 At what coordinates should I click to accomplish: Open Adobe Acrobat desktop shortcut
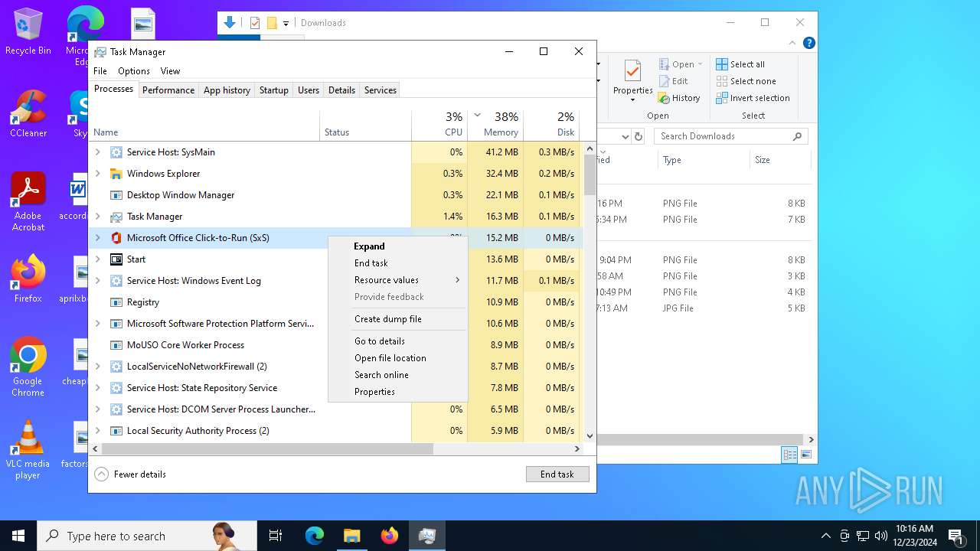28,202
